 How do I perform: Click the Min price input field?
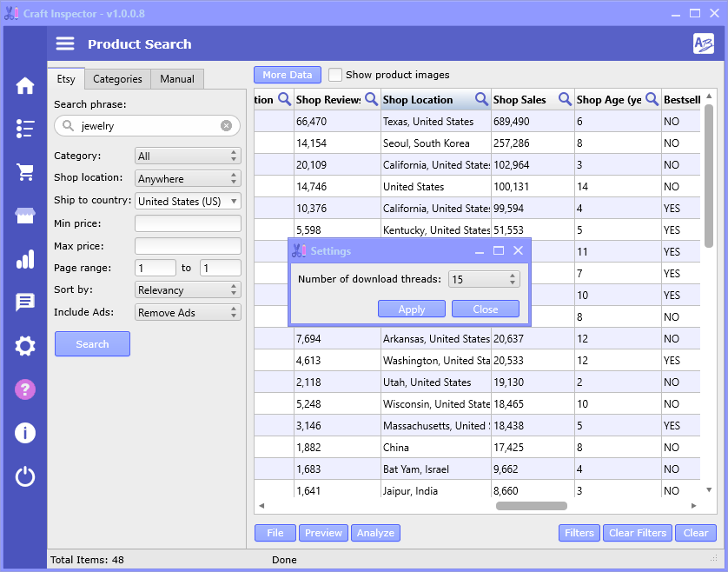[x=188, y=223]
